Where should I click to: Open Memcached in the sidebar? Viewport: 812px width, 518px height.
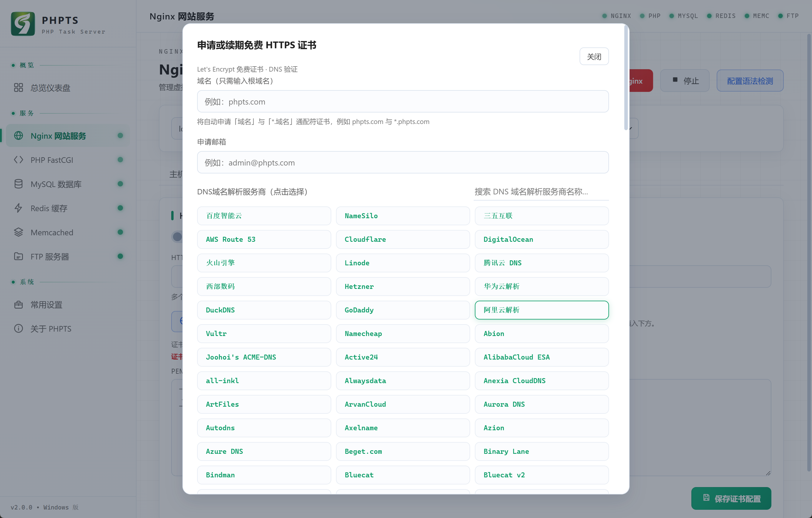tap(68, 232)
